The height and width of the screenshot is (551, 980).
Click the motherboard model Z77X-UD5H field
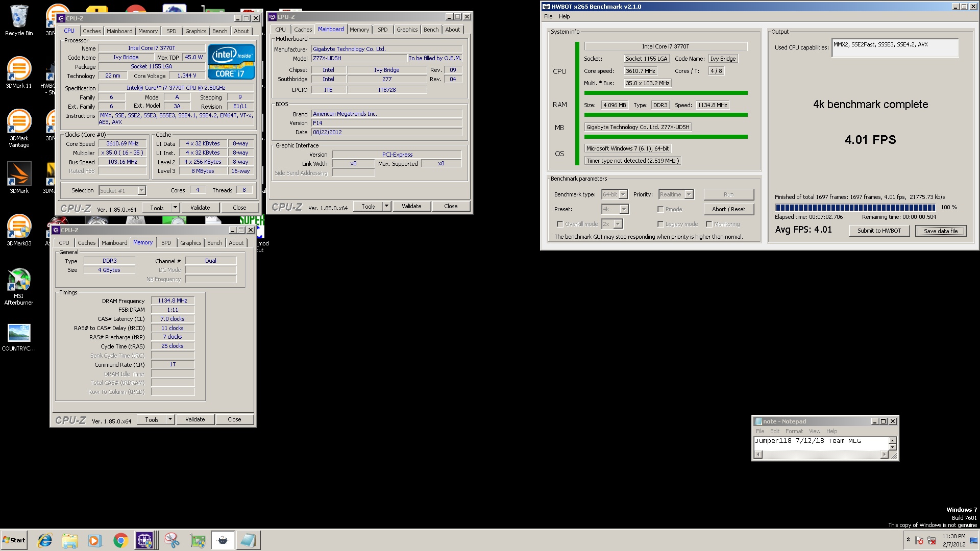(359, 58)
